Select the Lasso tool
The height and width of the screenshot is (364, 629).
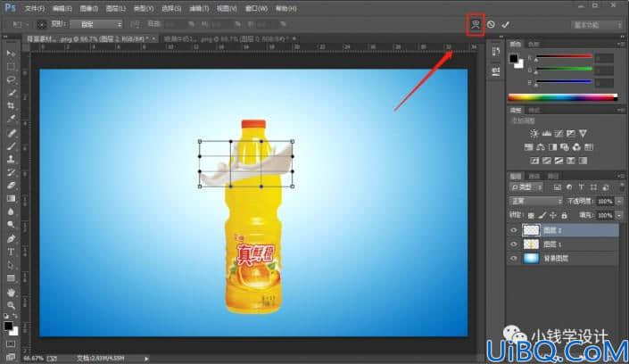11,80
